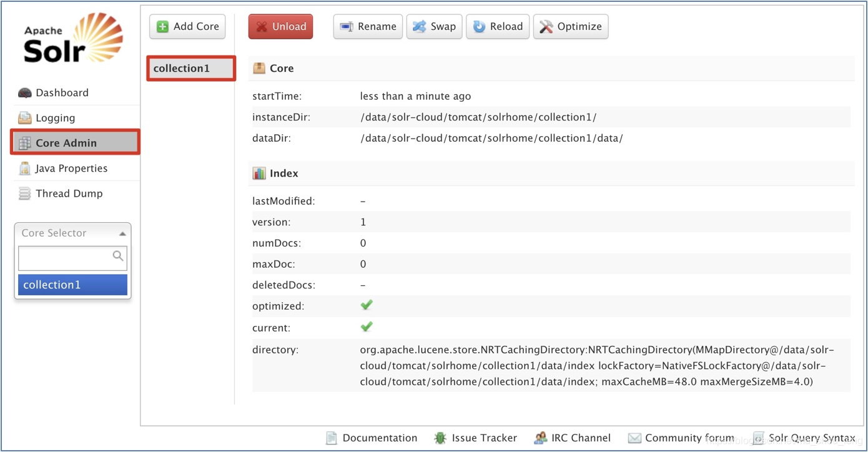Click the Logging notepad icon
The image size is (868, 452).
coord(24,118)
